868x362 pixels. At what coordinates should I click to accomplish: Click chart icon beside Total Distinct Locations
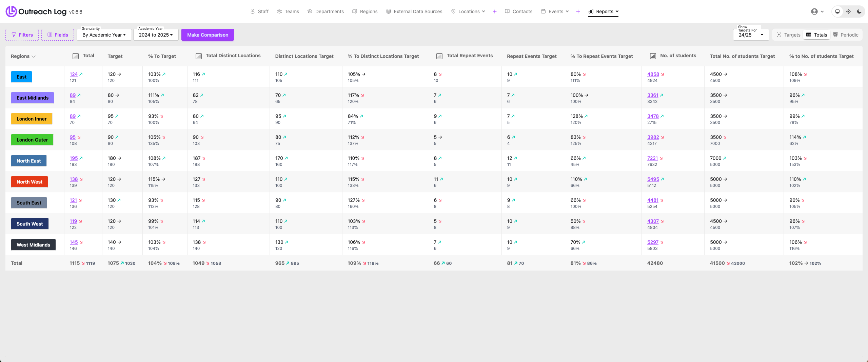pos(199,56)
